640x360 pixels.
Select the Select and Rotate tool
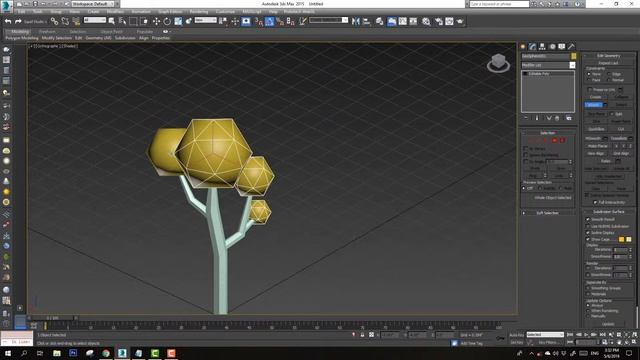click(167, 21)
